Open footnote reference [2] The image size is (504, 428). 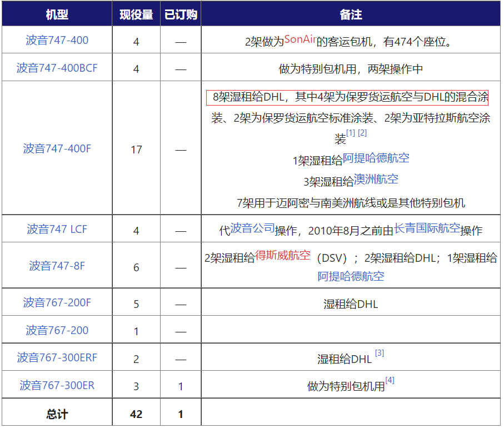pyautogui.click(x=362, y=133)
